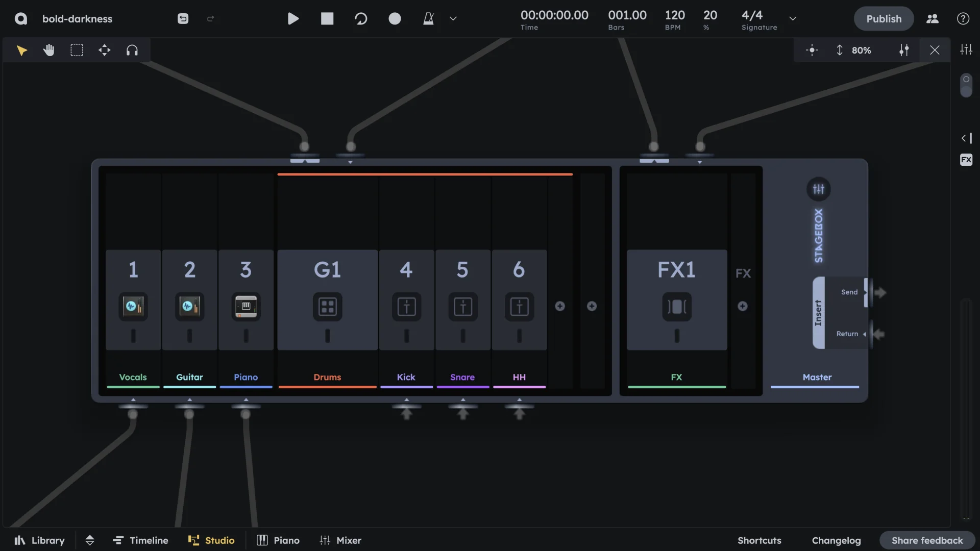This screenshot has width=980, height=551.
Task: Adjust the Vocals track volume fader
Action: click(133, 337)
